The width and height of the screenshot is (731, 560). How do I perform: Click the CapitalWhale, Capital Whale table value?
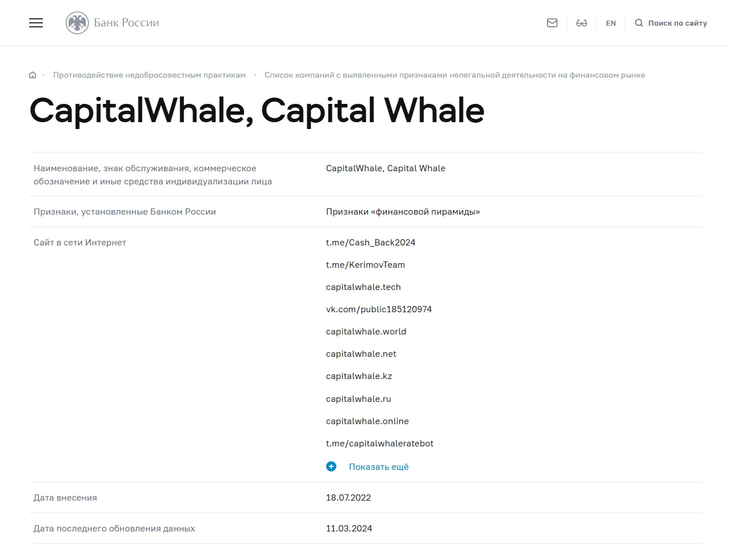(x=385, y=168)
